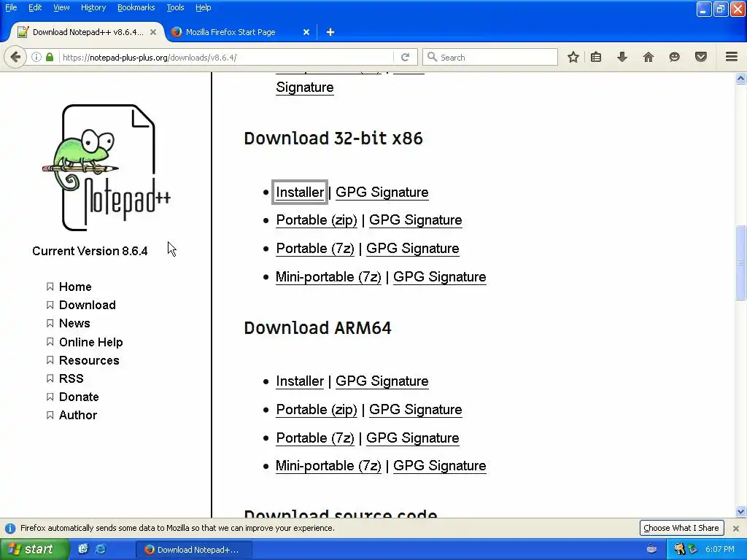The image size is (747, 560).
Task: Download ARM64 Portable (zip)
Action: click(317, 410)
